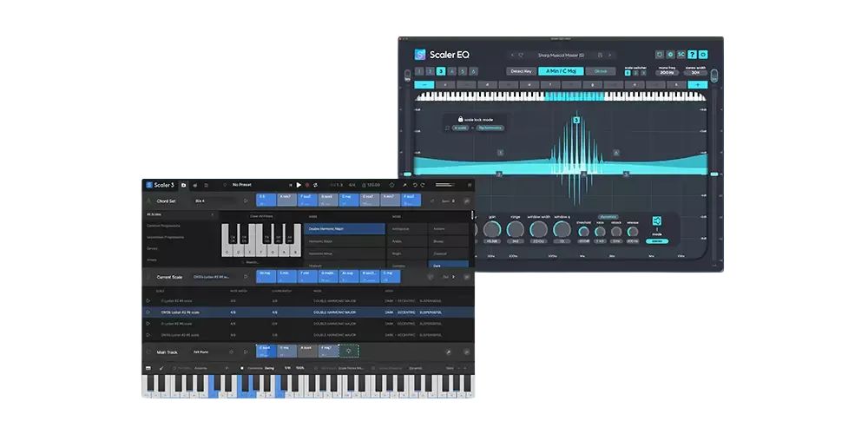Play the Main Track row

coord(246,352)
